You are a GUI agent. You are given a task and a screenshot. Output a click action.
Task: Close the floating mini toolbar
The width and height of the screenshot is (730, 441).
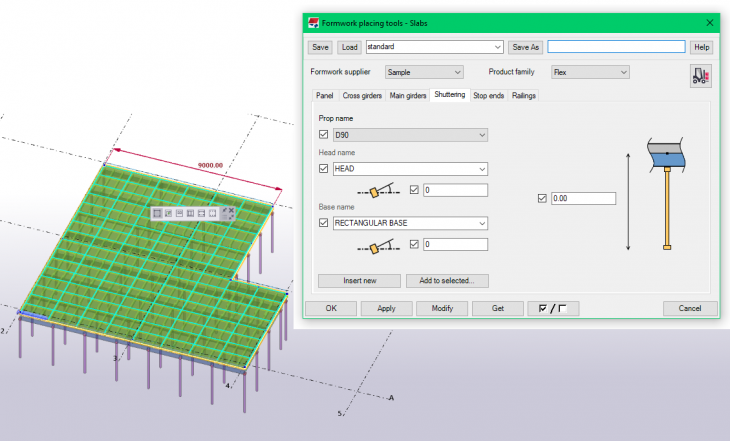[x=231, y=210]
